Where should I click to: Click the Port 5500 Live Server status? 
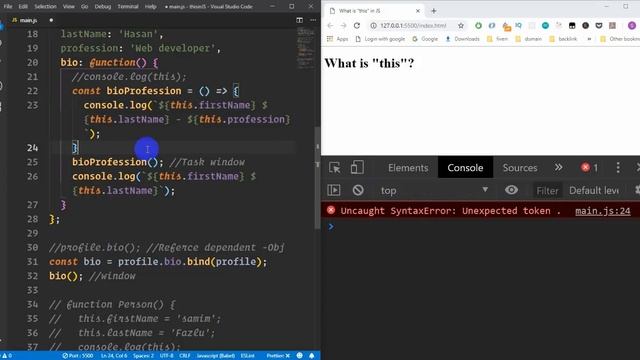click(x=78, y=356)
